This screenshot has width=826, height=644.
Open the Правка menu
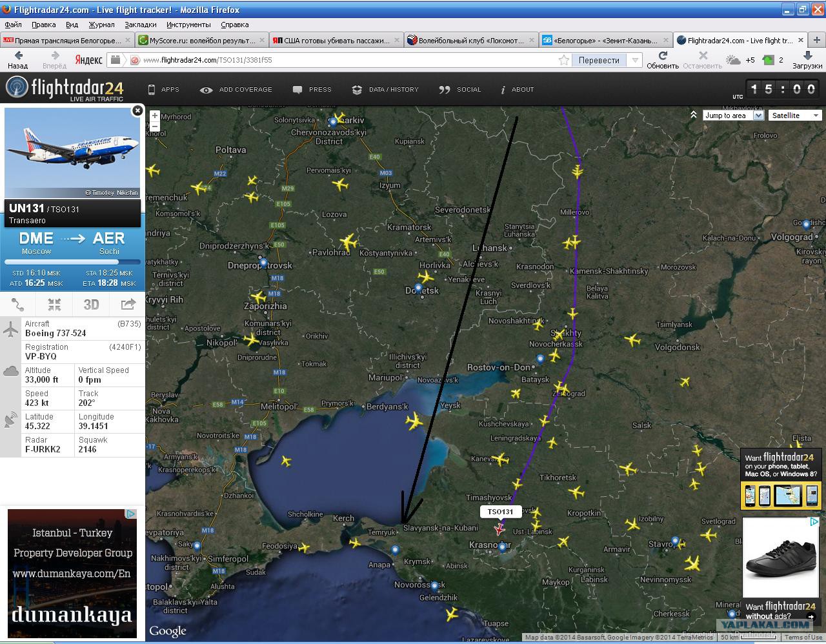point(43,25)
